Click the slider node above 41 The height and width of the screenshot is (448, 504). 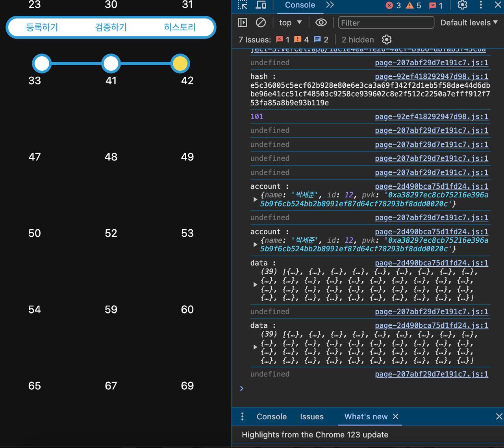coord(111,63)
